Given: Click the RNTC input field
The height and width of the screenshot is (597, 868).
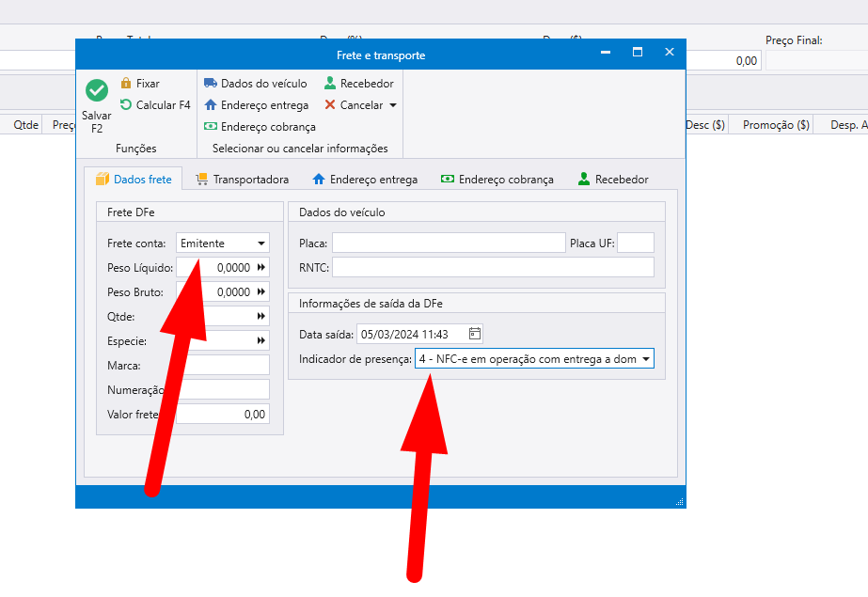Looking at the screenshot, I should click(493, 268).
